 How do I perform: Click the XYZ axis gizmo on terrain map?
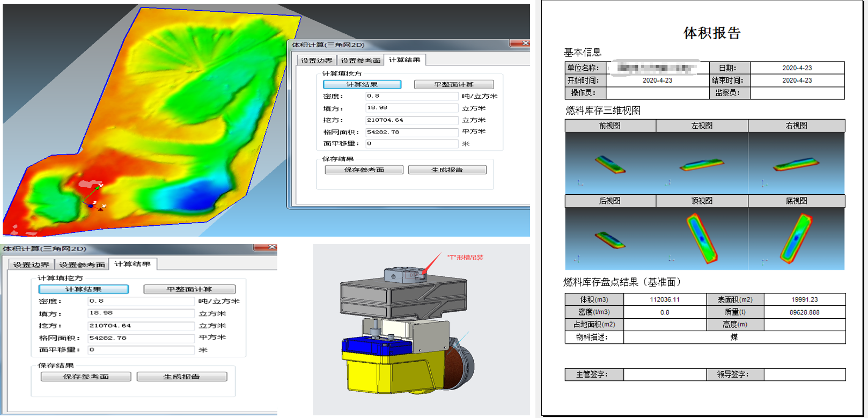[x=94, y=197]
